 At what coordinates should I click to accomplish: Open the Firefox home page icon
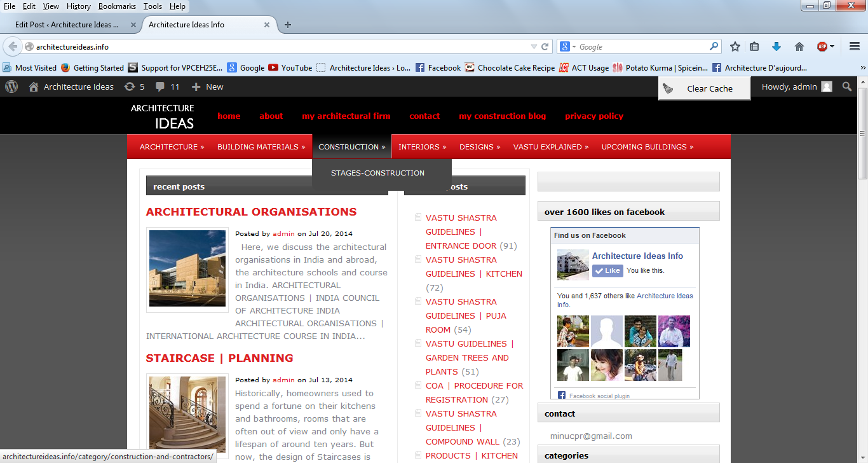[x=799, y=46]
